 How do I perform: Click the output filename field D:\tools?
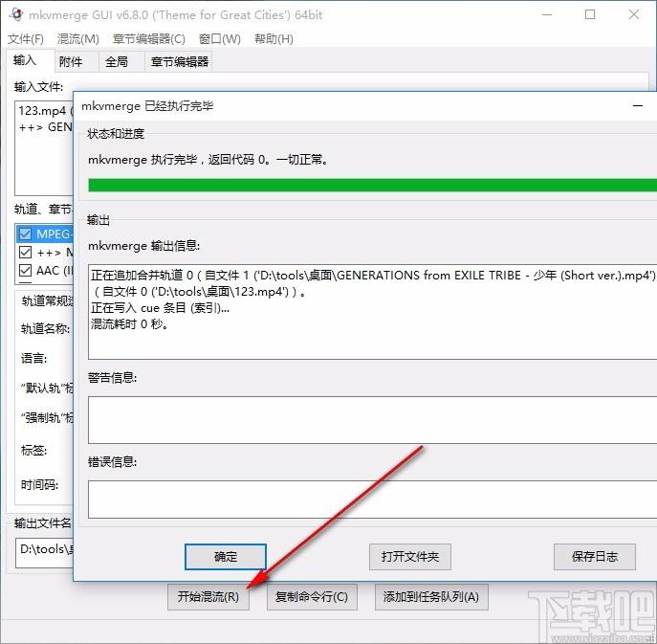click(44, 552)
